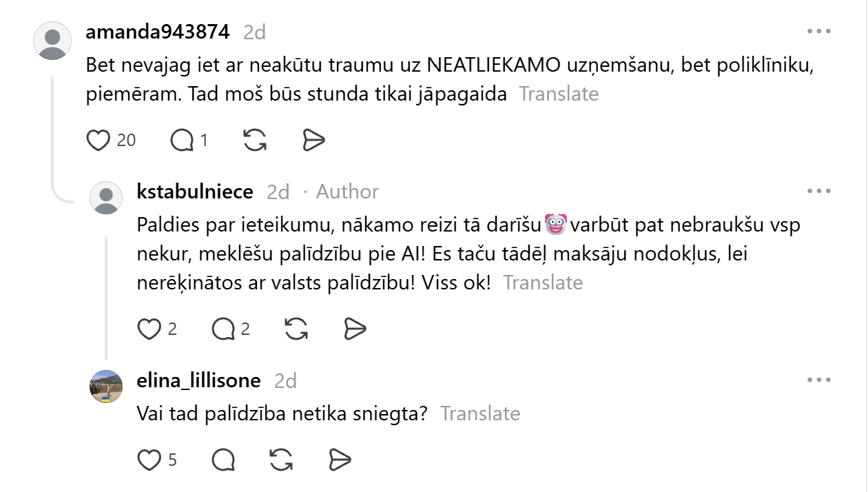Open more options for amanda943874's comment
This screenshot has height=492, width=868.
pyautogui.click(x=819, y=32)
